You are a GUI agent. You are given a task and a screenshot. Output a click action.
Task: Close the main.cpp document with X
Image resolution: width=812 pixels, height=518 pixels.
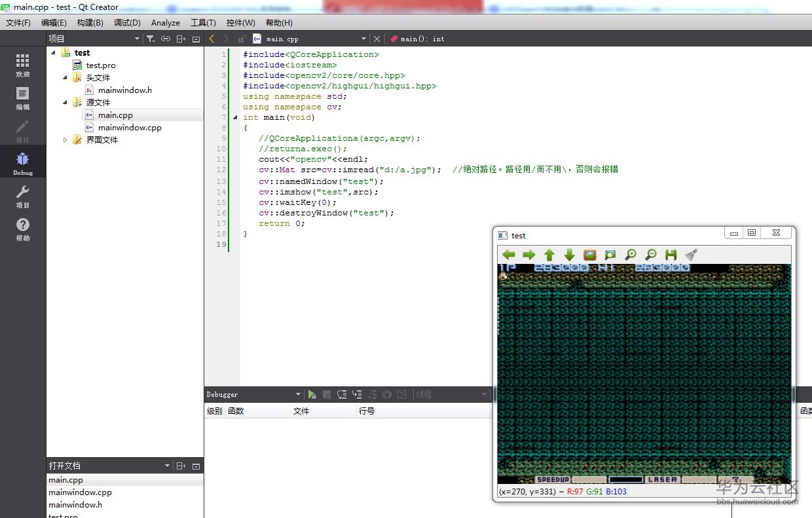pos(377,39)
